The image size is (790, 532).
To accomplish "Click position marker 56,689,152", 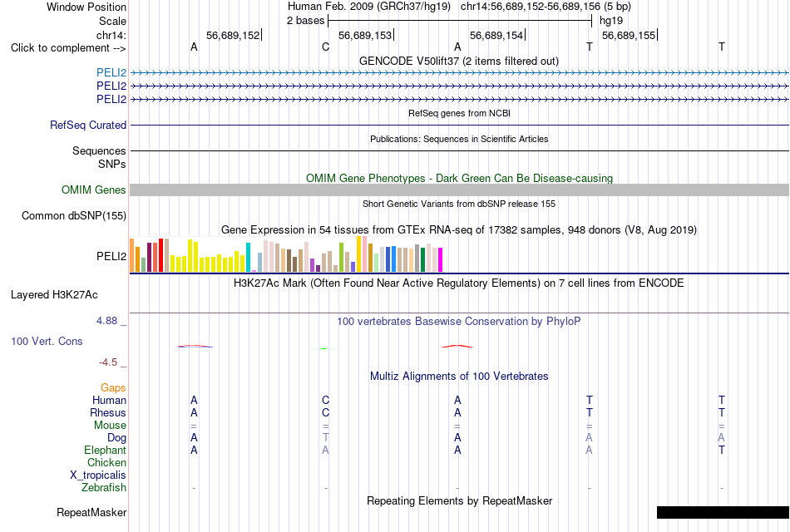I will pyautogui.click(x=233, y=35).
